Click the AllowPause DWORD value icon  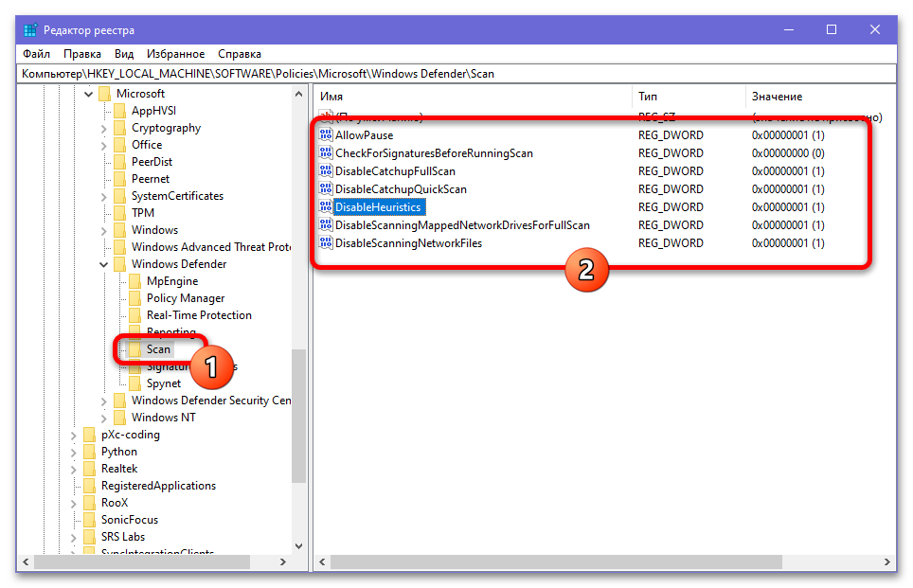pyautogui.click(x=326, y=135)
